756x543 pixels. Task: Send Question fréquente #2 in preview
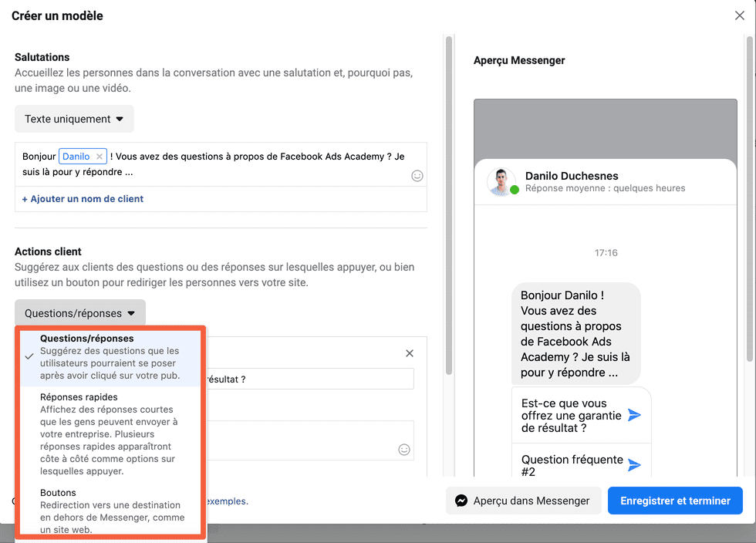634,465
